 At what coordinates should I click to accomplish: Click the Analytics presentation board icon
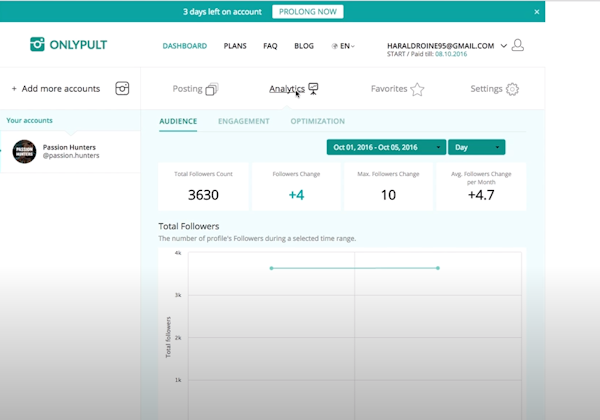point(313,89)
